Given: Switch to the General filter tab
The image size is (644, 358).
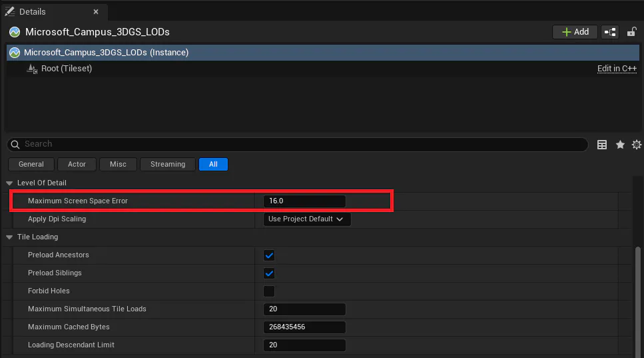Looking at the screenshot, I should coord(31,165).
